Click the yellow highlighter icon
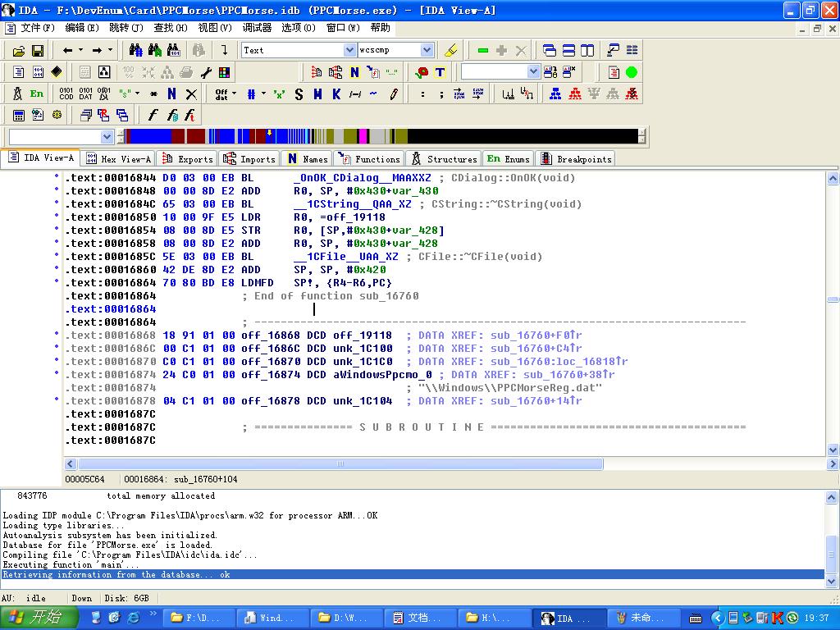Screen dimensions: 840x630 (450, 50)
